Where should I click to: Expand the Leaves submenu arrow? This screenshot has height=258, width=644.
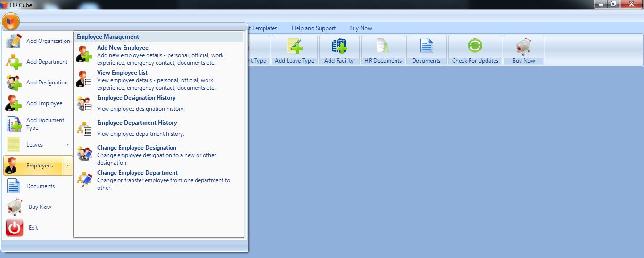coord(67,145)
